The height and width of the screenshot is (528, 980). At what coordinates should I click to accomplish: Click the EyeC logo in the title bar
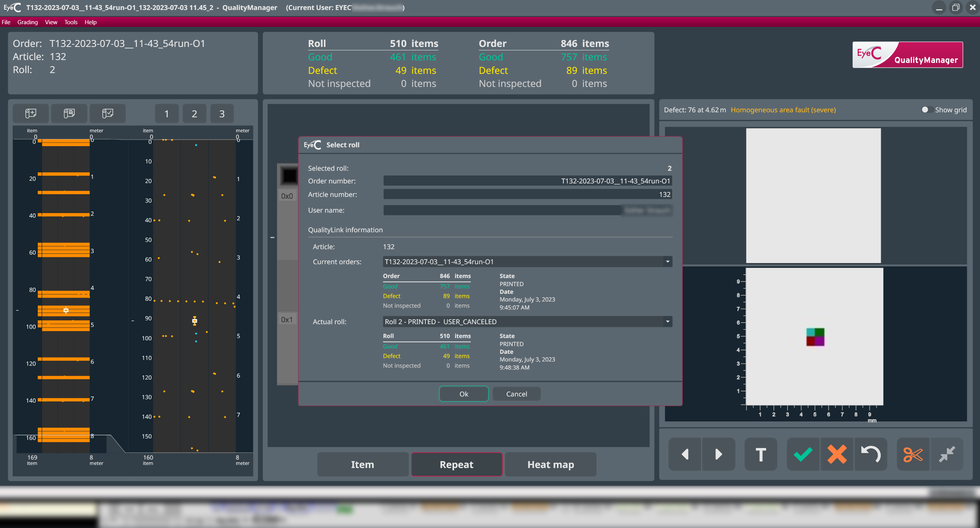tap(12, 7)
